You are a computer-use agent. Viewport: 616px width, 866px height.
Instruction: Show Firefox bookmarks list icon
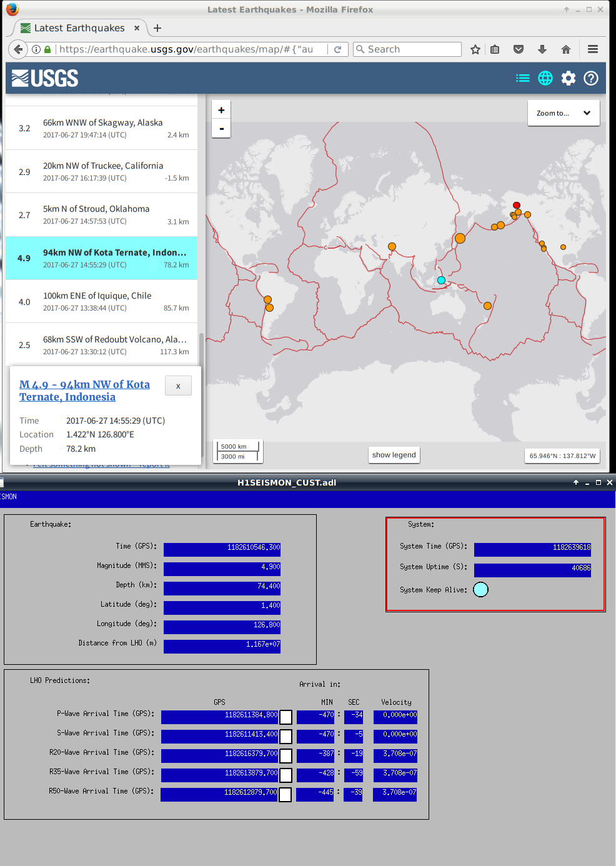coord(495,49)
